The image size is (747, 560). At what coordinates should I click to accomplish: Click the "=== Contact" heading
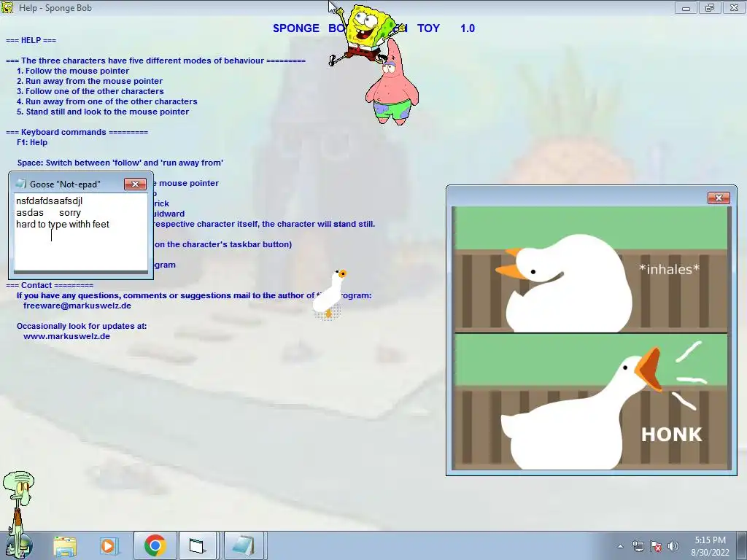point(50,285)
